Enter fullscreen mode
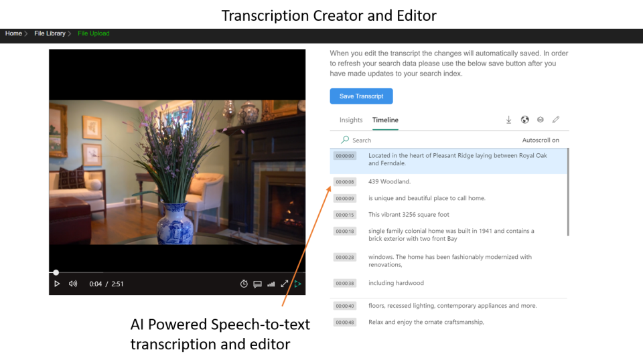 [x=285, y=284]
